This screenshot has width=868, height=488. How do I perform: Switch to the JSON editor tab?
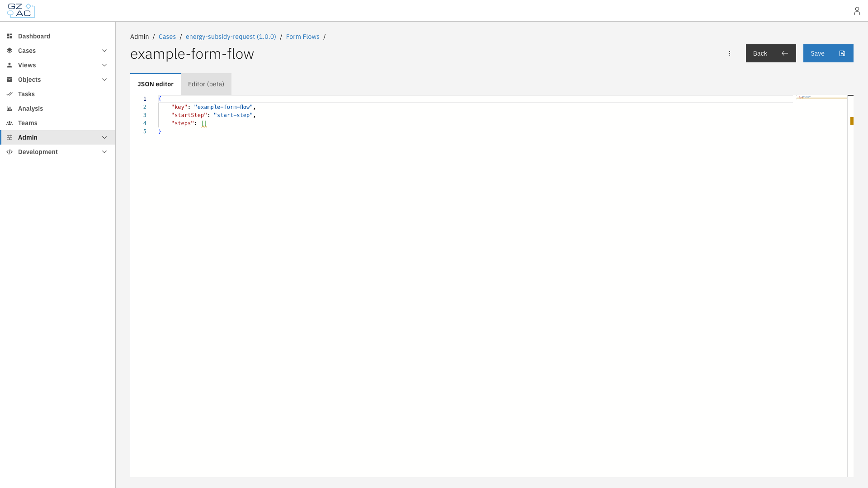156,84
